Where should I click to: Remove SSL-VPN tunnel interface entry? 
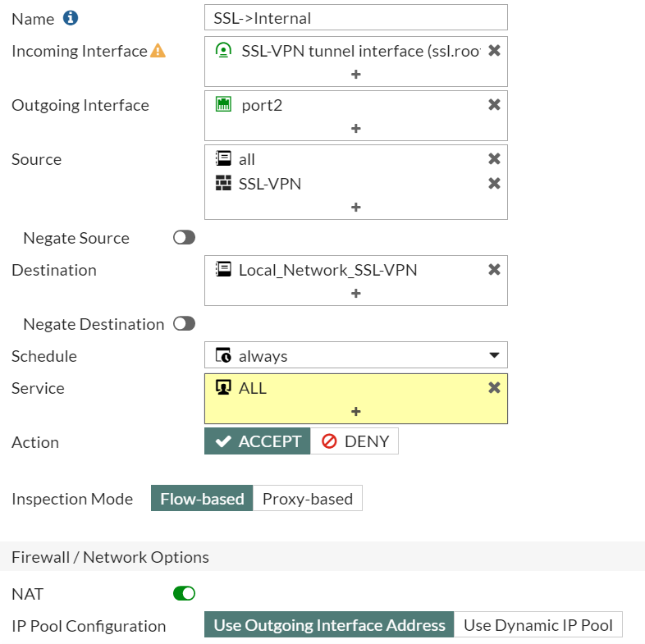click(x=494, y=51)
